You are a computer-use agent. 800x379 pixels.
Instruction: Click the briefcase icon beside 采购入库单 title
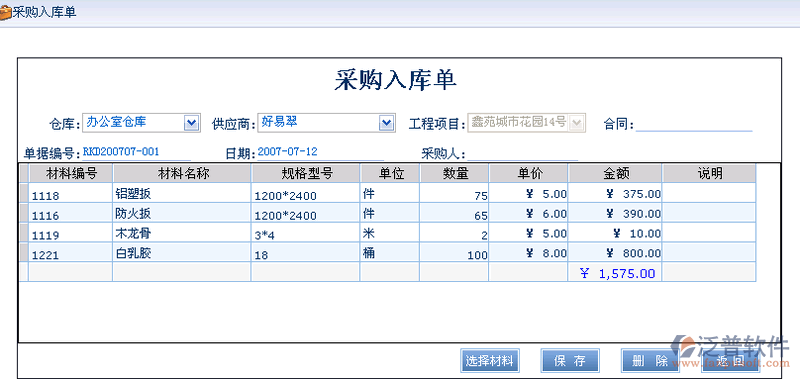[x=5, y=13]
